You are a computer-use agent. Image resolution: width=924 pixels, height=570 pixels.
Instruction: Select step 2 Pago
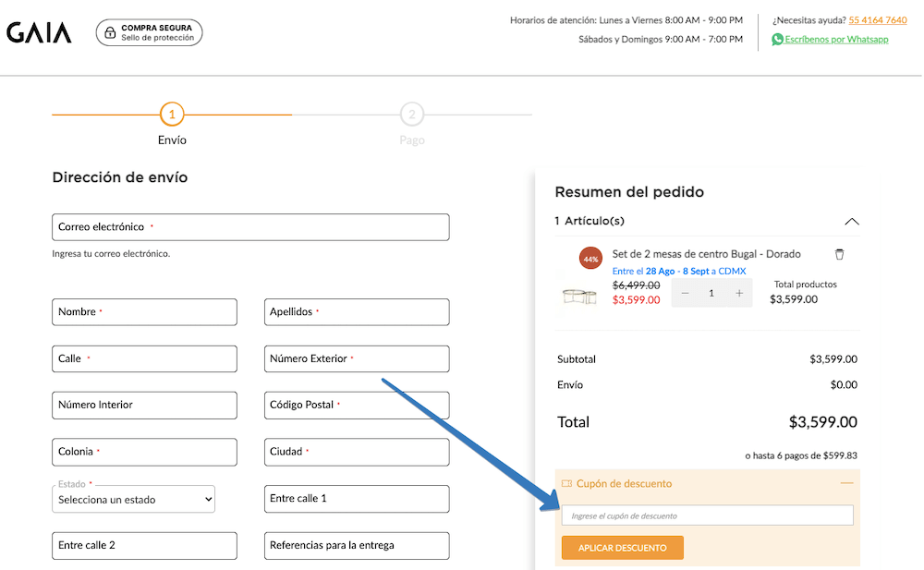(x=412, y=115)
